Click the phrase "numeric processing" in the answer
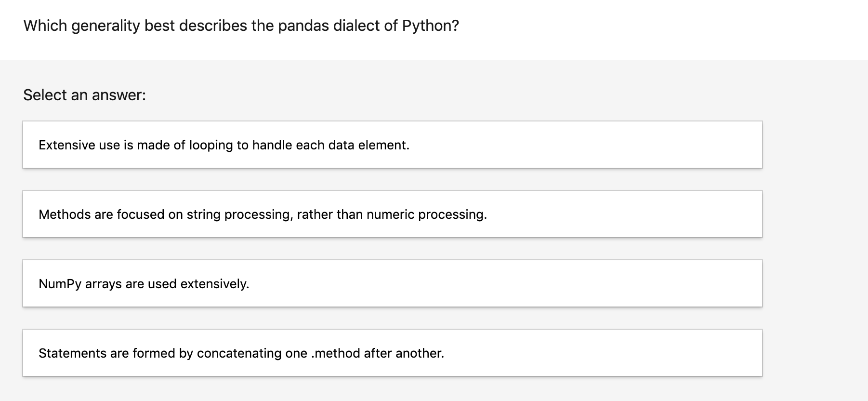 click(427, 214)
